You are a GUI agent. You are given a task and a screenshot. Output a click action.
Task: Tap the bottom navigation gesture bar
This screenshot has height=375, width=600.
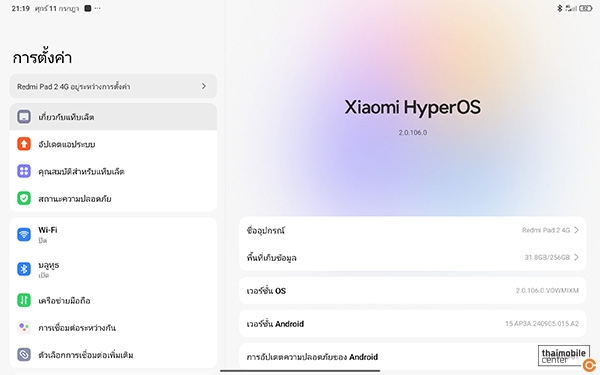(300, 370)
